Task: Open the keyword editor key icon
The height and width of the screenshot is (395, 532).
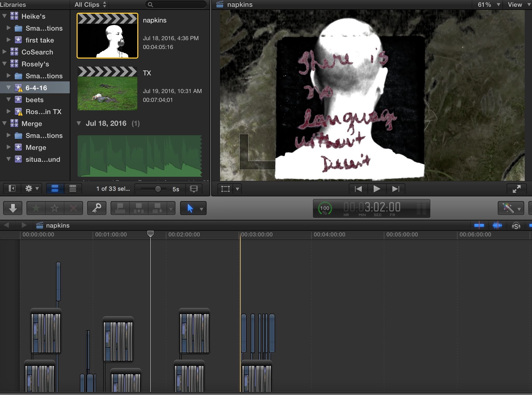Action: tap(97, 208)
